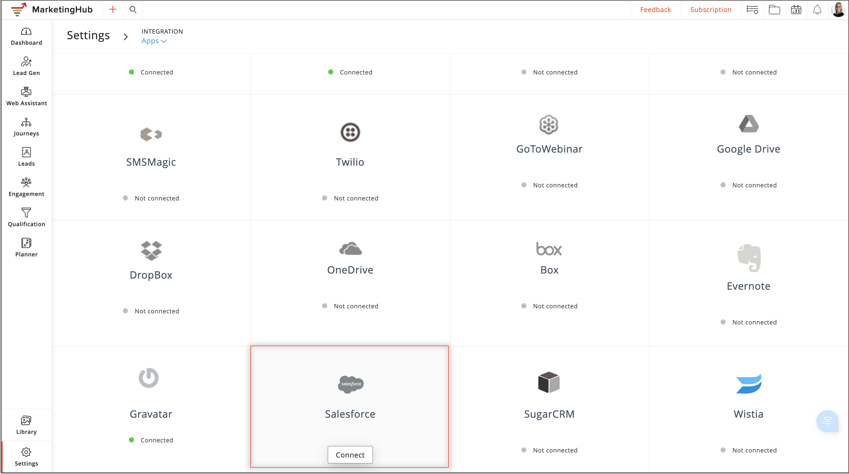Open the list view icon in header

pyautogui.click(x=752, y=9)
